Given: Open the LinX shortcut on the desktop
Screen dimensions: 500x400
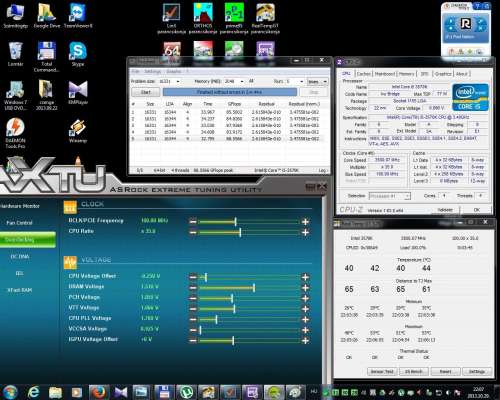Looking at the screenshot, I should coord(171,19).
